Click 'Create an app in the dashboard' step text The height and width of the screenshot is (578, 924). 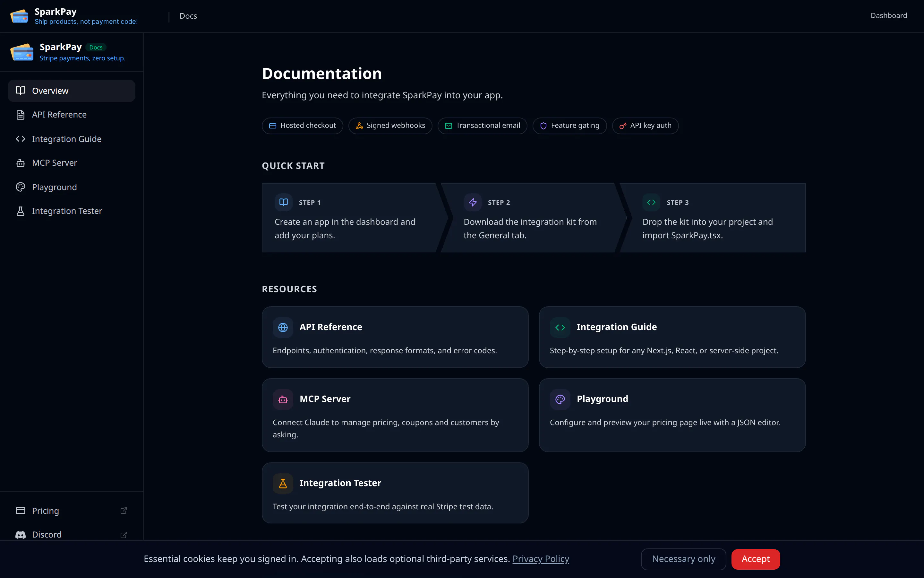point(345,229)
